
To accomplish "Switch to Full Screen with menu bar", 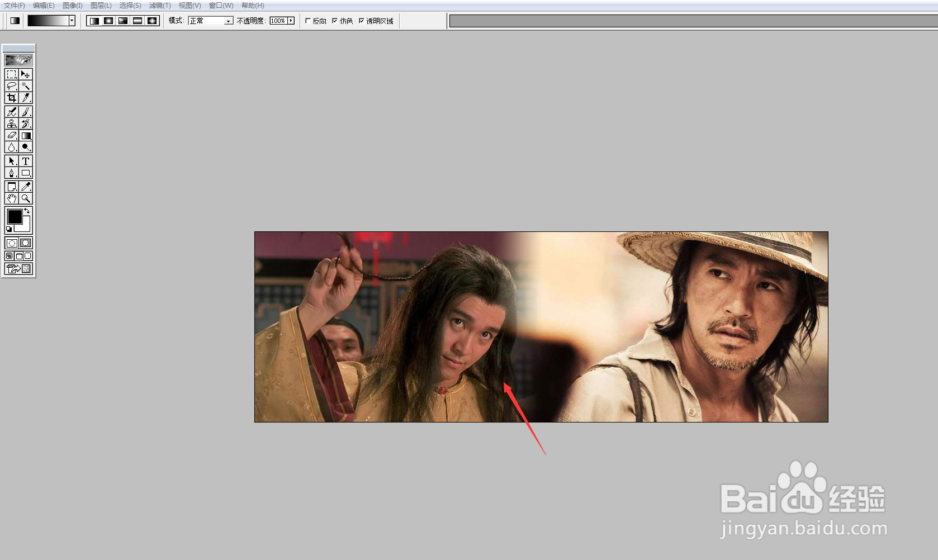I will click(x=18, y=256).
